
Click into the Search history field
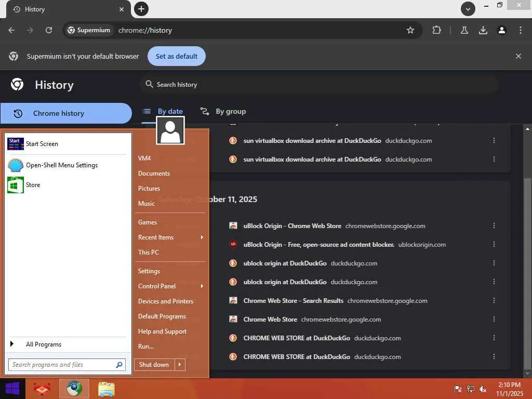pos(319,85)
